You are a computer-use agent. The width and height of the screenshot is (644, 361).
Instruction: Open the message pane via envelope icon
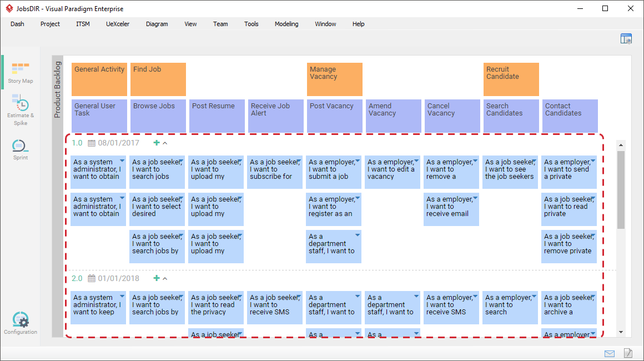[x=609, y=353]
